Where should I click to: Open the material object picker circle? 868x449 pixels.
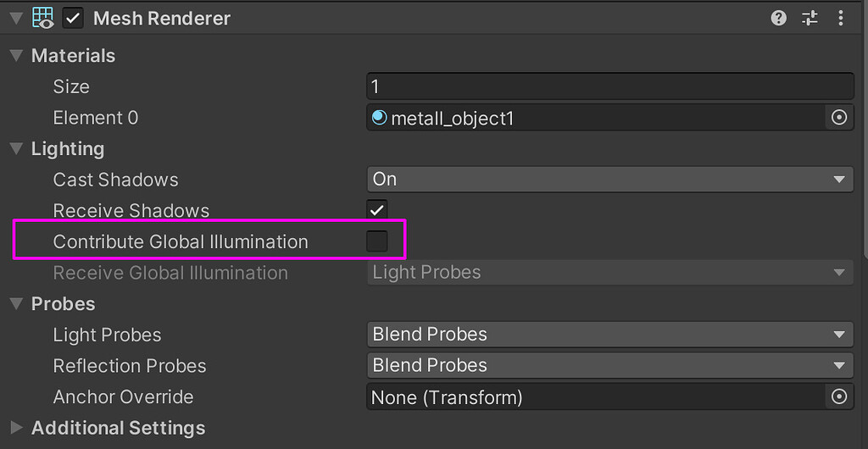point(839,118)
